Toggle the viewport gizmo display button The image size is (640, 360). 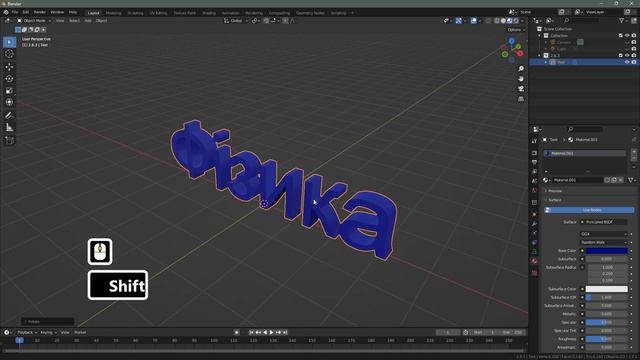[x=459, y=21]
